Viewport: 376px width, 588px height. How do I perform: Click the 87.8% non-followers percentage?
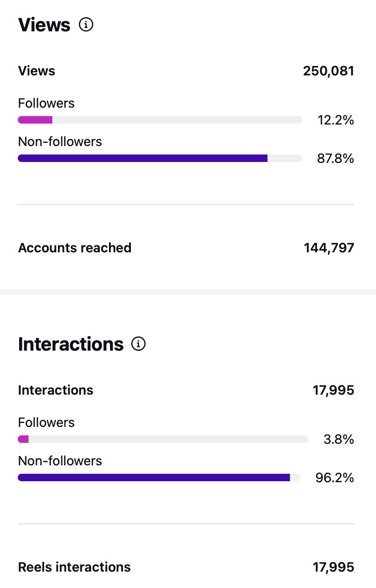335,158
